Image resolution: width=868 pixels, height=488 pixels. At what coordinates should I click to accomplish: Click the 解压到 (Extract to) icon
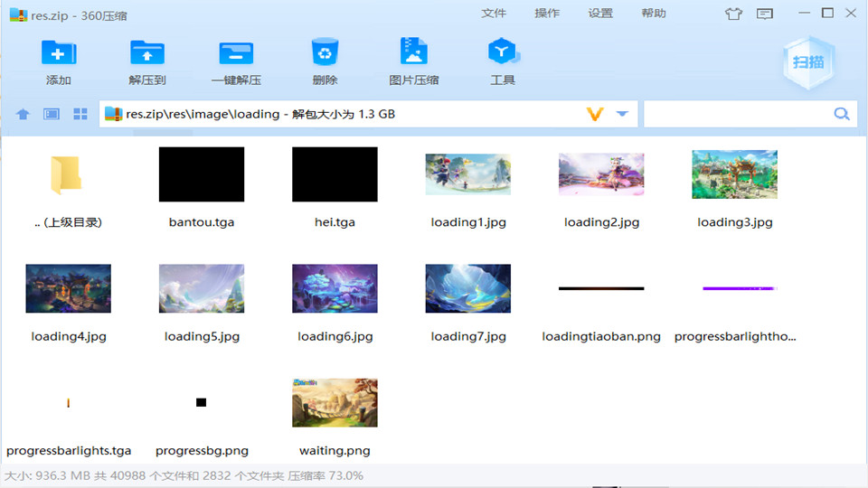click(147, 53)
